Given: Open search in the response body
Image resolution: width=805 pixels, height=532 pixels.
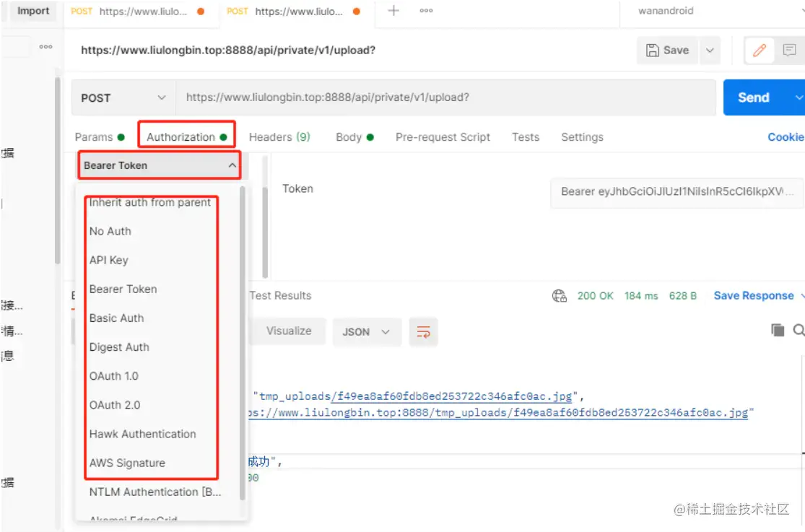Looking at the screenshot, I should pos(799,330).
